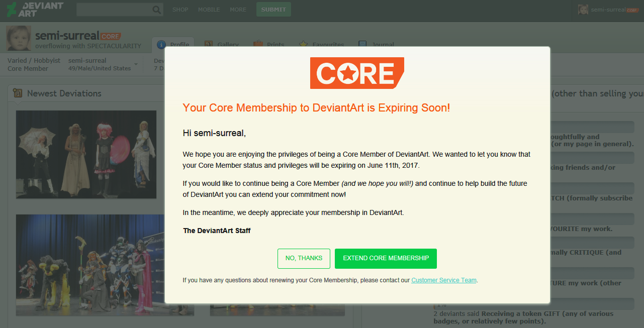Viewport: 644px width, 328px height.
Task: Click the Favourites star icon
Action: 304,45
